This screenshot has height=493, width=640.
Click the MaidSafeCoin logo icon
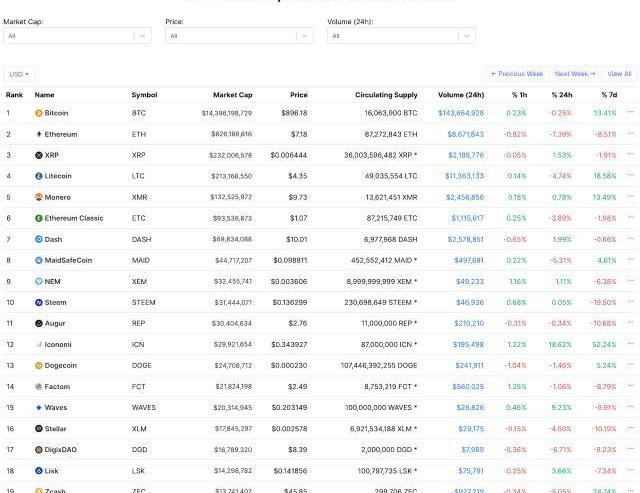[39, 260]
